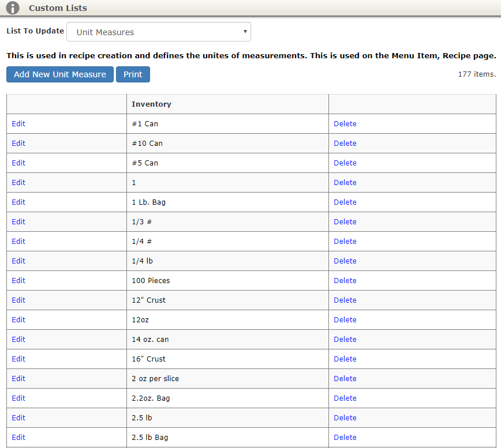
Task: Delete the 2.5 lb Bag entry
Action: (x=345, y=438)
